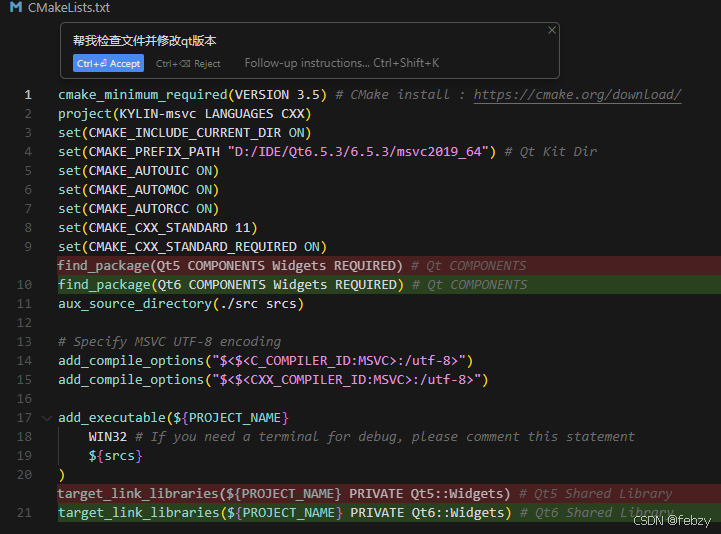Click the Follow-up instructions input field
Screen dimensions: 721x534
pos(342,63)
